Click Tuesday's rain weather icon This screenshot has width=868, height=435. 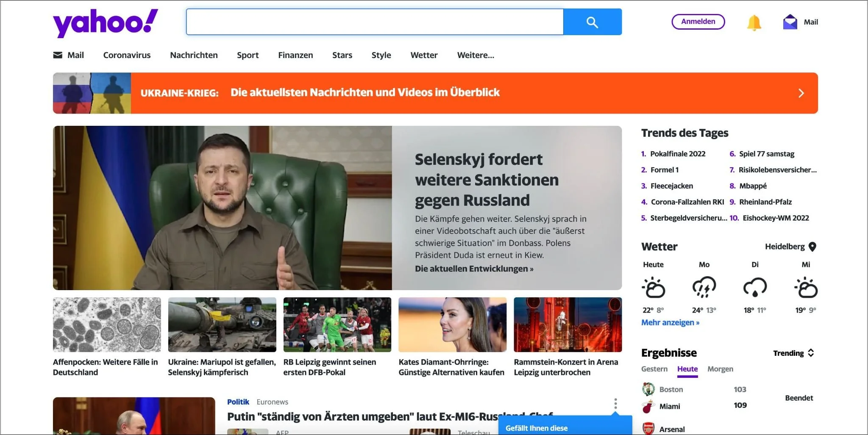[755, 287]
